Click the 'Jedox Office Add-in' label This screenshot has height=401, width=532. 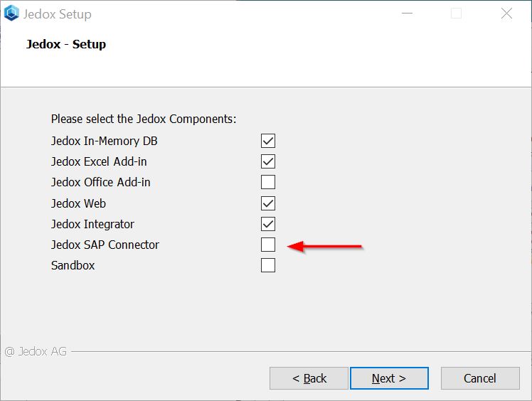pyautogui.click(x=100, y=183)
